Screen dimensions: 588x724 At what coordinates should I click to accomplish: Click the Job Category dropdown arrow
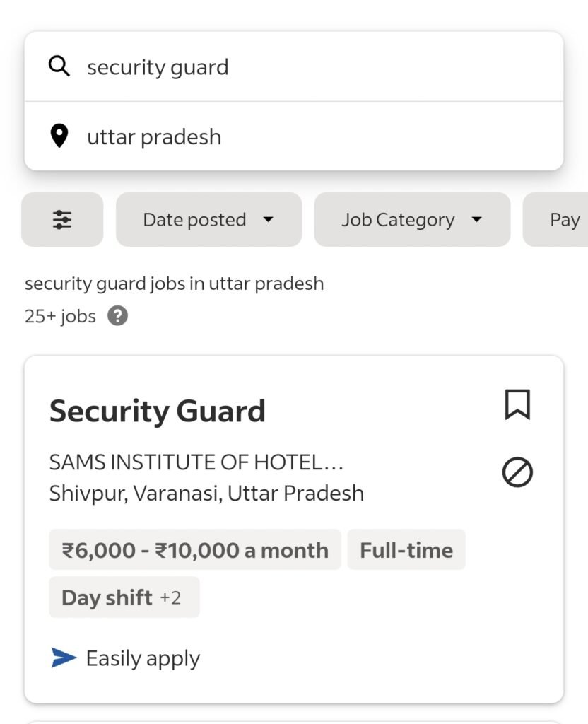tap(476, 220)
